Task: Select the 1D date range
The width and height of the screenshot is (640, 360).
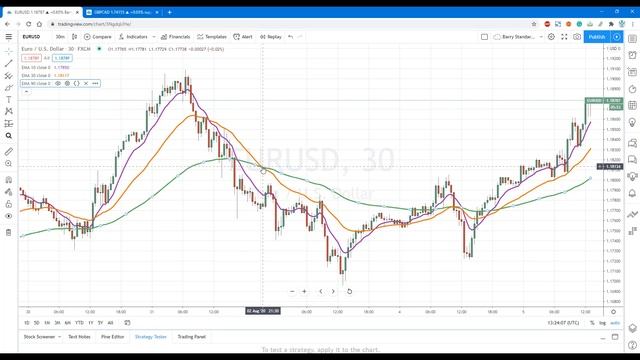Action: click(27, 323)
